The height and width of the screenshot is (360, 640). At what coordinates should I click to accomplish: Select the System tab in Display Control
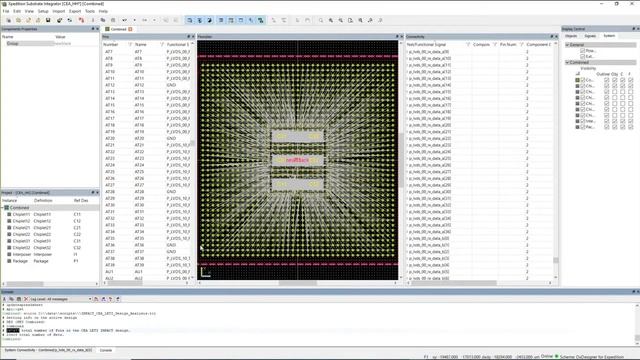609,36
